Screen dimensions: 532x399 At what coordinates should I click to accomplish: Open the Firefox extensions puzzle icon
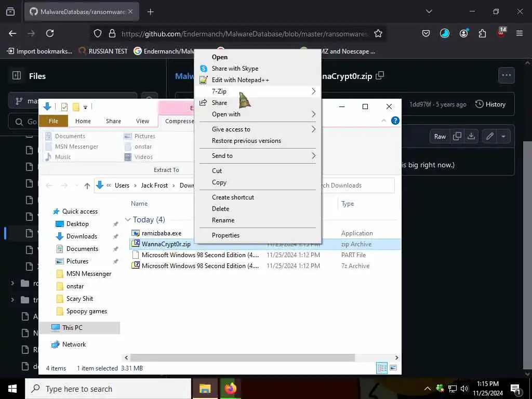[482, 33]
